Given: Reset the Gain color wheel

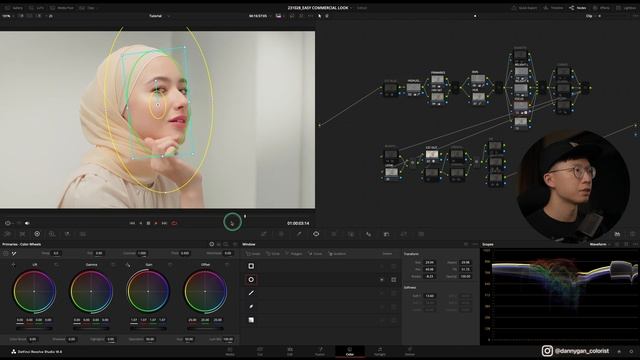Looking at the screenshot, I should coord(170,265).
